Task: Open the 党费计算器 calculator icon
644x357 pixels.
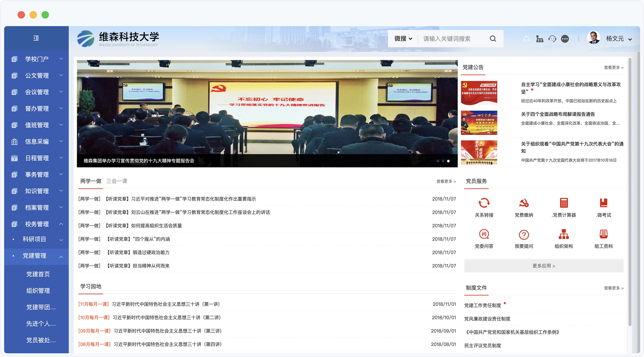Action: pos(564,203)
